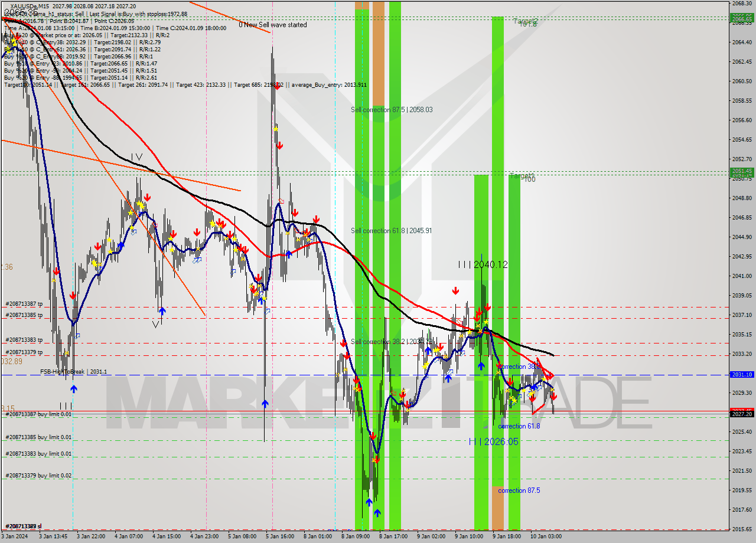Click the green 2051.45 price tag on axis

[742, 171]
